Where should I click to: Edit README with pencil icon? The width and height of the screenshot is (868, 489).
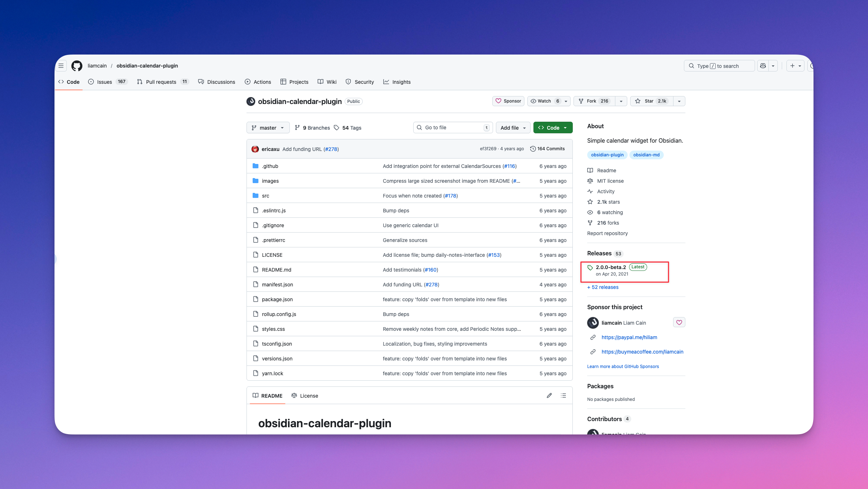click(x=549, y=395)
